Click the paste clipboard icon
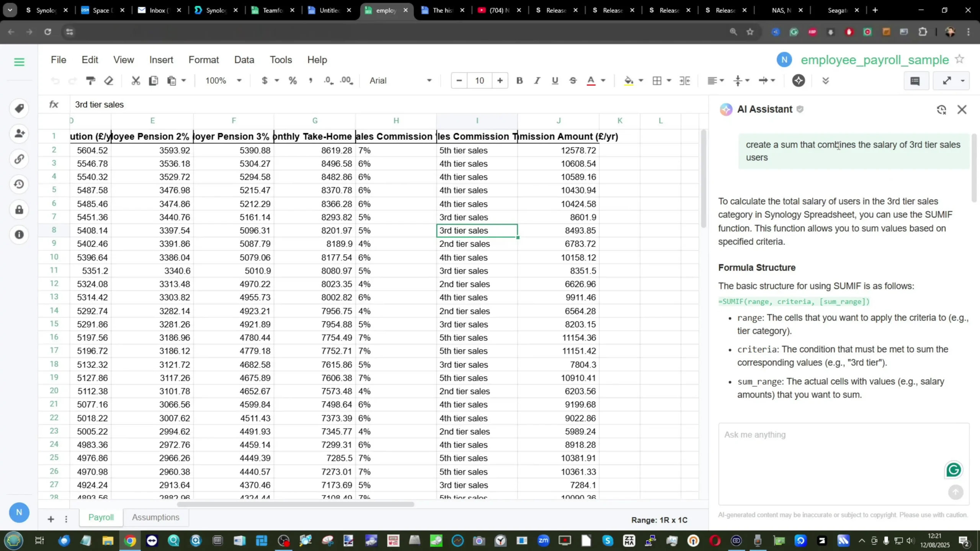This screenshot has width=980, height=551. click(x=171, y=80)
